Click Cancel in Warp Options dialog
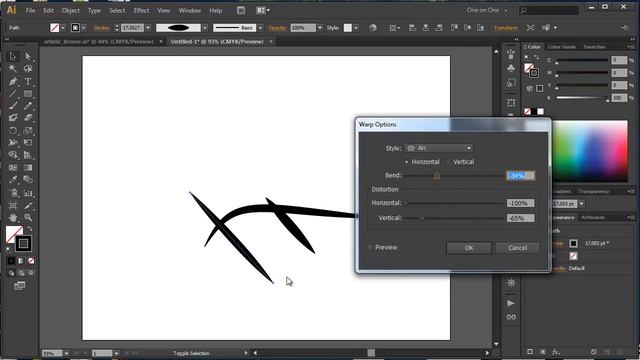640x360 pixels. pos(518,248)
